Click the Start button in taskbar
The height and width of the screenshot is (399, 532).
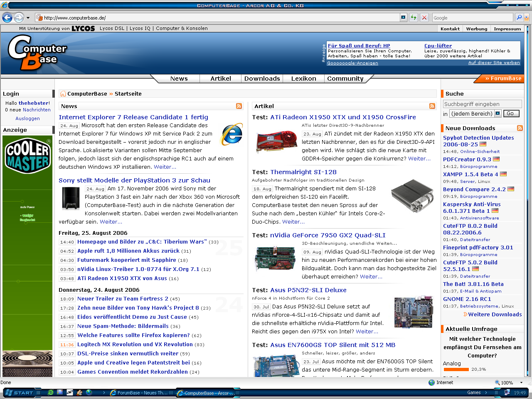pyautogui.click(x=19, y=393)
